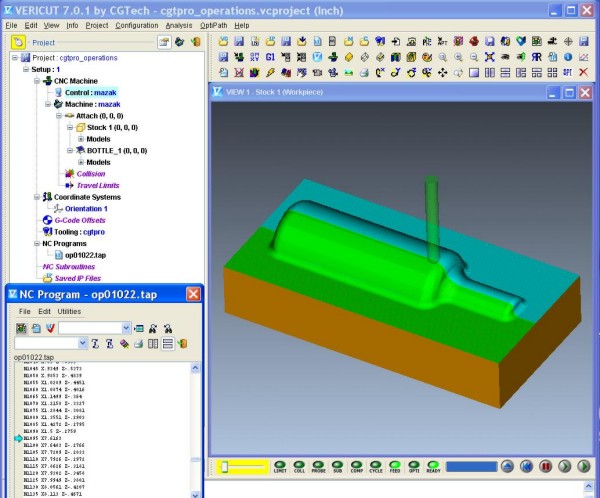Image resolution: width=600 pixels, height=498 pixels.
Task: Click the Play to End button
Action: [x=584, y=467]
